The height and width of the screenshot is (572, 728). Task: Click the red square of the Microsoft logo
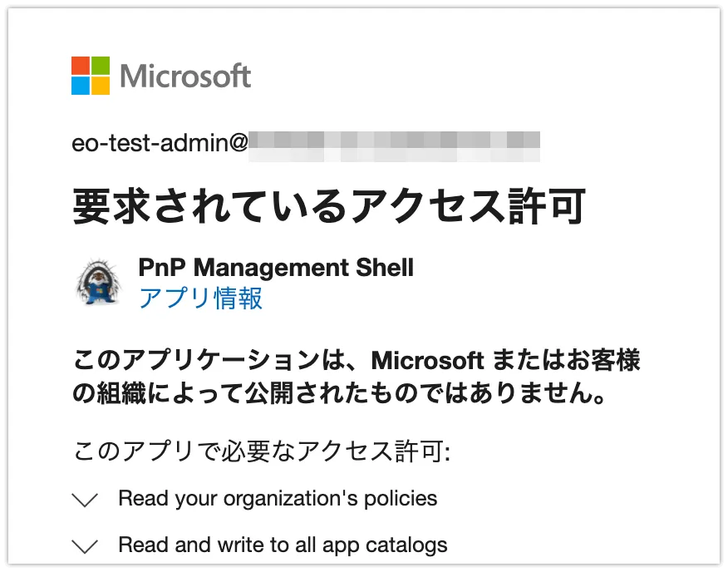(x=81, y=66)
